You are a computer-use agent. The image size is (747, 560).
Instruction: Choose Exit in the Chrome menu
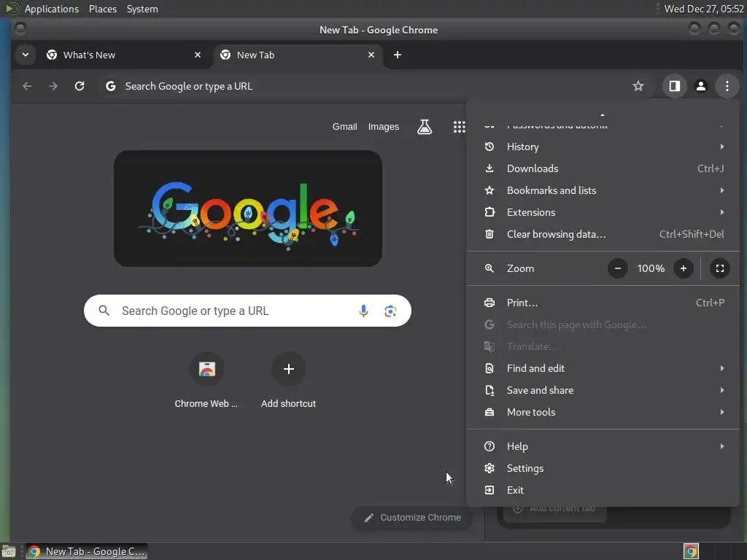[603, 491]
